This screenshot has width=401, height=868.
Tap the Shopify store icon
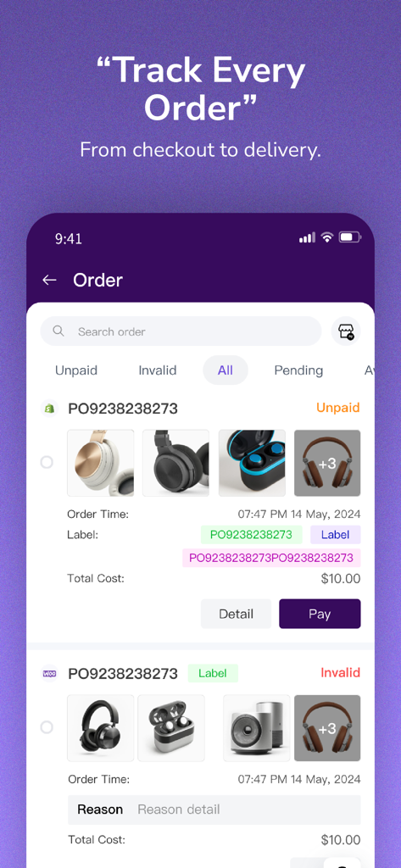(x=49, y=409)
